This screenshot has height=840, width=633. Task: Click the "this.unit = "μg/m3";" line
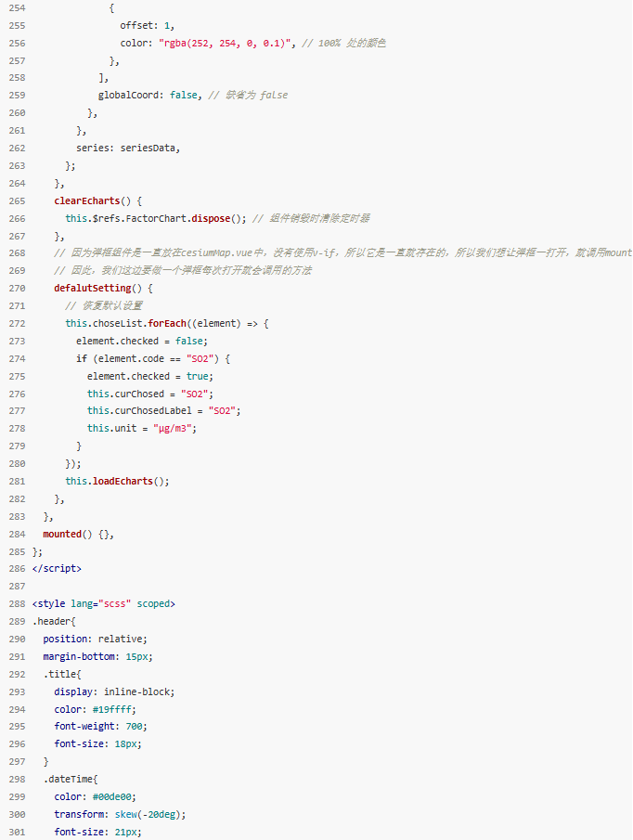coord(142,429)
